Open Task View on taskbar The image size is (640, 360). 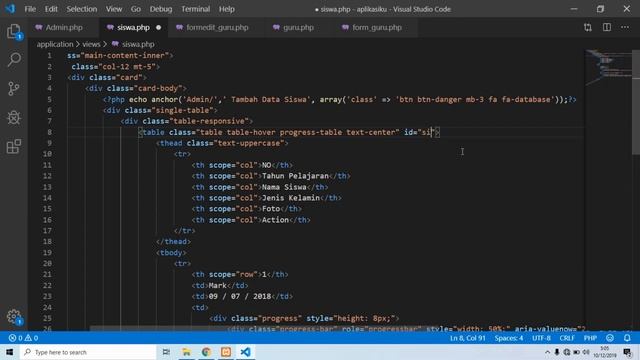[166, 352]
